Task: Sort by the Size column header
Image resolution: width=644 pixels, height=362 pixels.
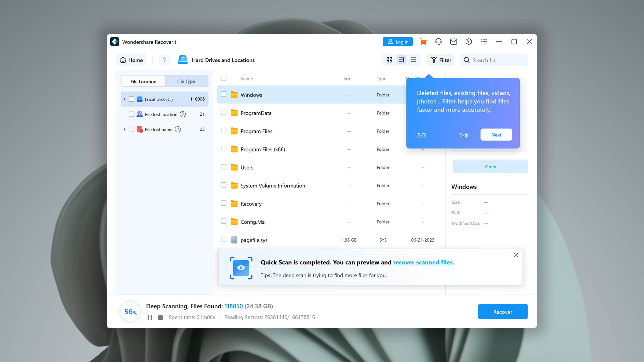Action: pyautogui.click(x=347, y=79)
